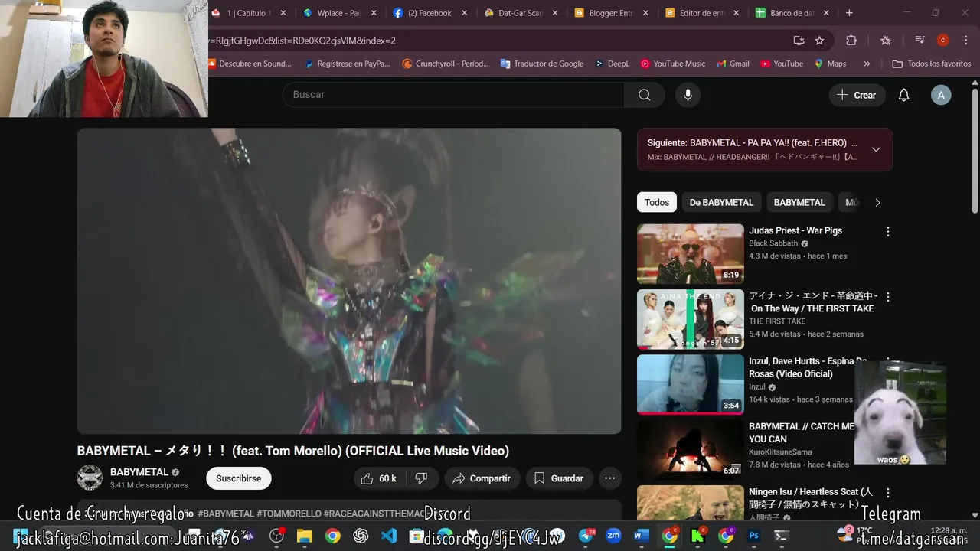Open the Maps bookmark
This screenshot has width=980, height=551.
click(x=830, y=64)
